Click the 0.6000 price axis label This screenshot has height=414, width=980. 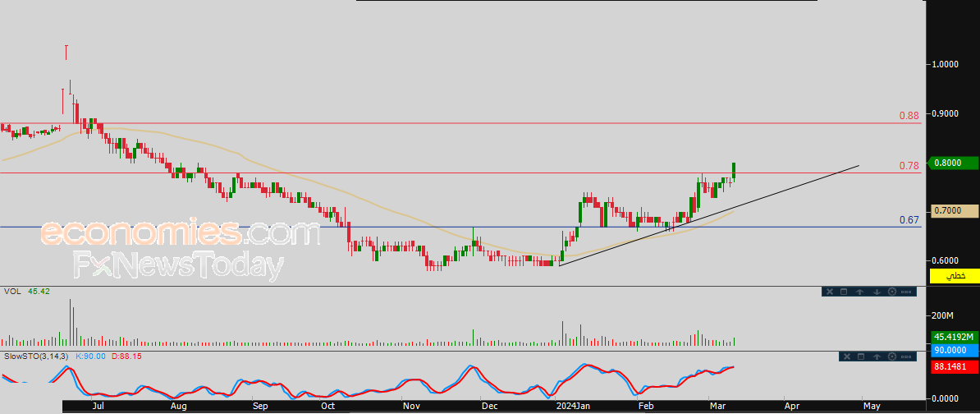pyautogui.click(x=945, y=260)
